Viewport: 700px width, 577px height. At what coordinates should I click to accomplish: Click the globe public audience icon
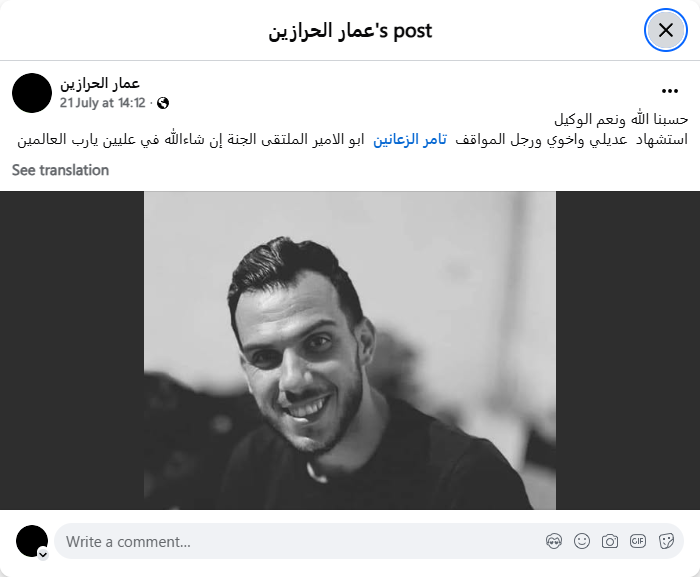(x=163, y=103)
